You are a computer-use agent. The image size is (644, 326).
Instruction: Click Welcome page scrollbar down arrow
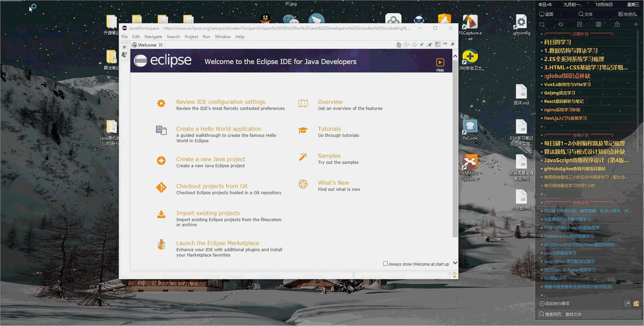click(455, 263)
